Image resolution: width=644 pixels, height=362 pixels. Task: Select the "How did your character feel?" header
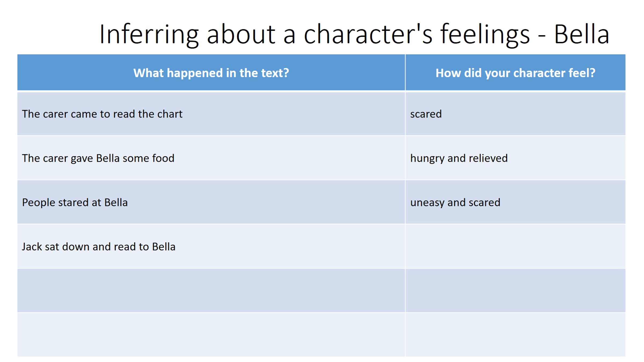coord(515,73)
